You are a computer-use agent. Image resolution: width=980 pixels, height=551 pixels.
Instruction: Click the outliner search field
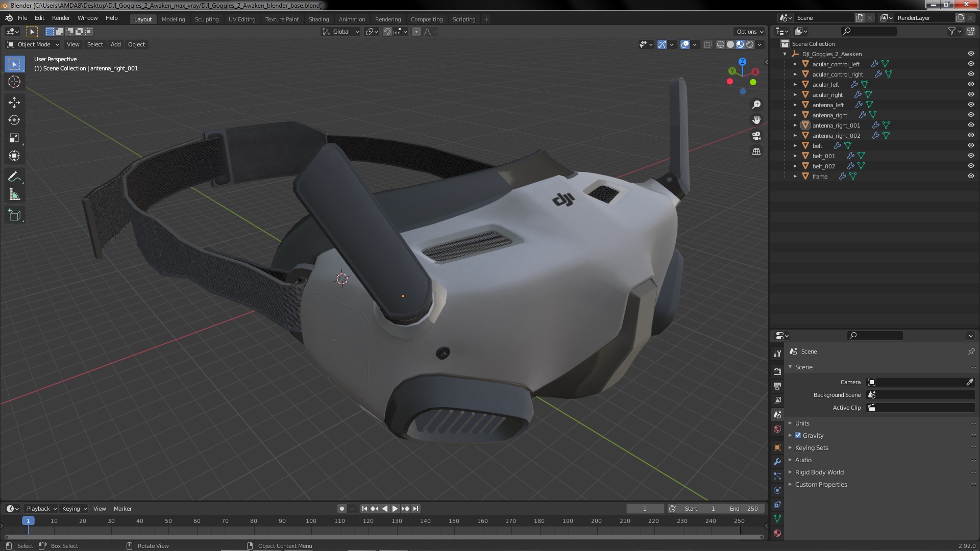(869, 31)
